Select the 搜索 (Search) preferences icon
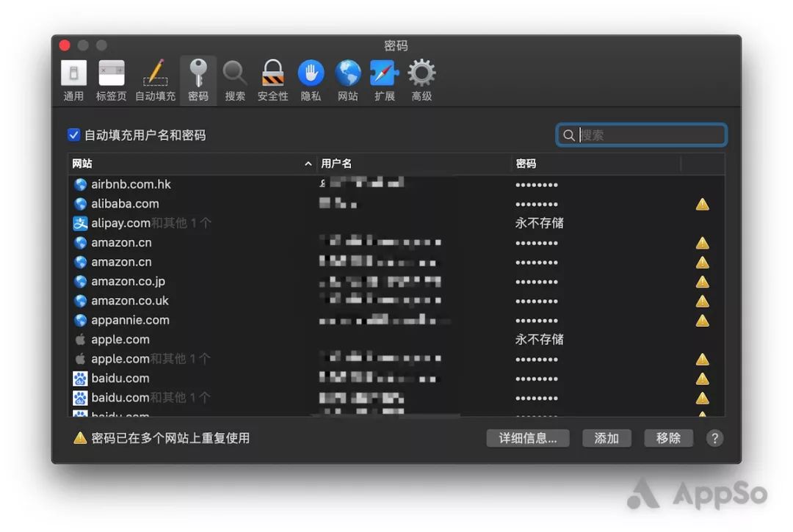Viewport: 793px width, 532px height. coord(235,81)
